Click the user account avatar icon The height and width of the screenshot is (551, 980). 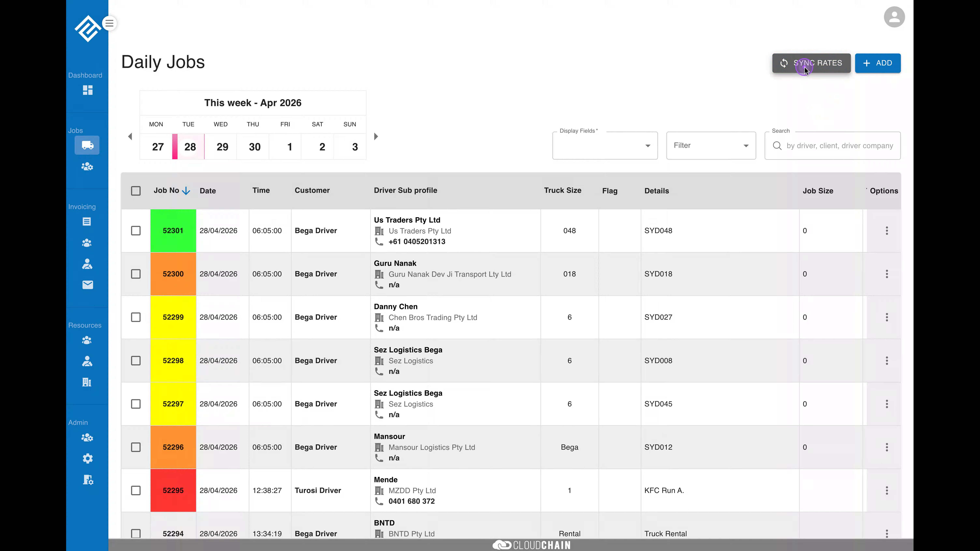pyautogui.click(x=894, y=17)
